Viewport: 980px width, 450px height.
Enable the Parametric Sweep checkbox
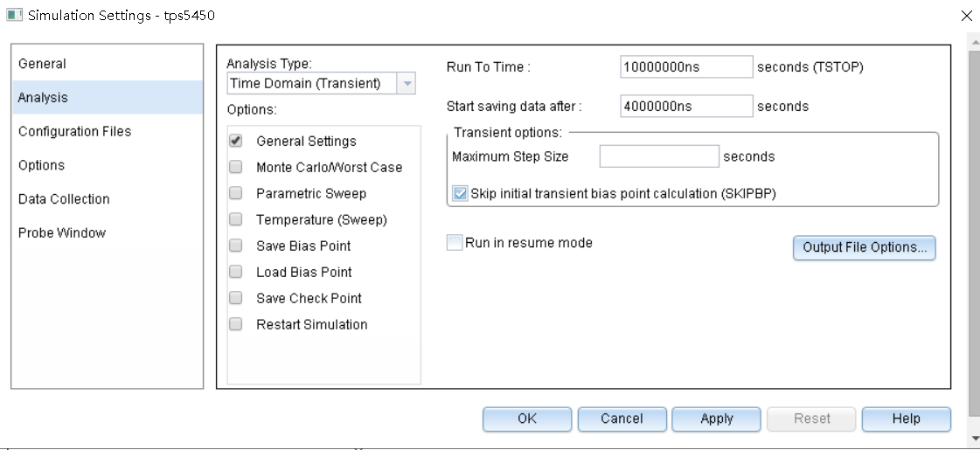pyautogui.click(x=235, y=194)
